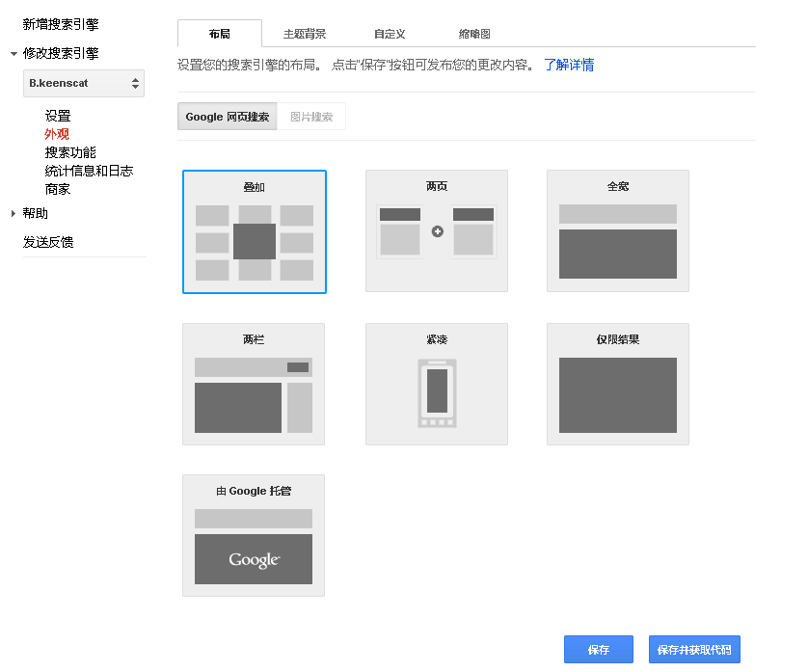Go to 设置 in the sidebar
The width and height of the screenshot is (808, 672).
click(x=58, y=115)
